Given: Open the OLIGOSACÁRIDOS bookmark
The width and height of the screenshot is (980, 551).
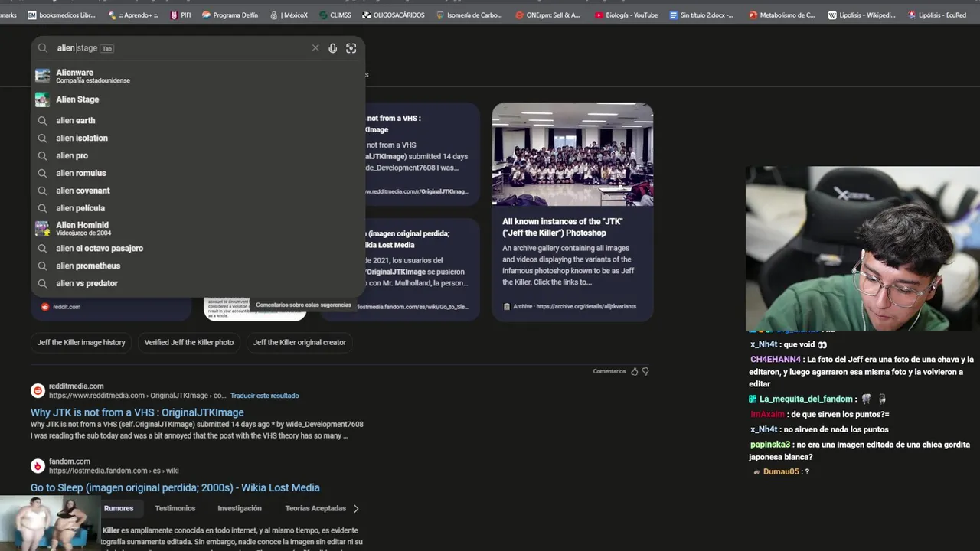Looking at the screenshot, I should click(x=394, y=15).
